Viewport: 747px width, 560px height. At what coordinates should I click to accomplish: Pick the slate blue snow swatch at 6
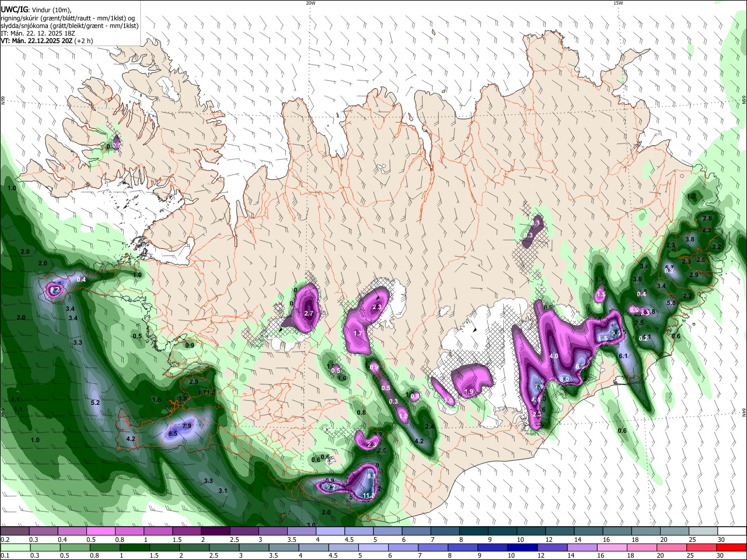417,531
